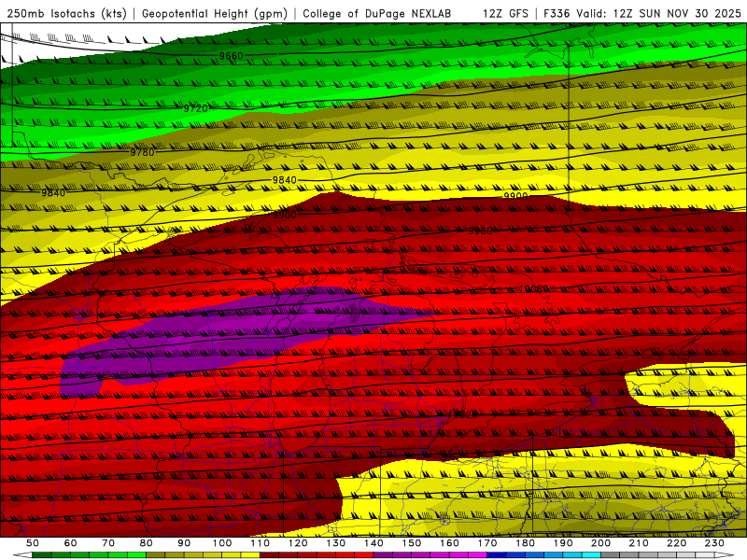Click the dark purple swatch just after 140

click(383, 555)
